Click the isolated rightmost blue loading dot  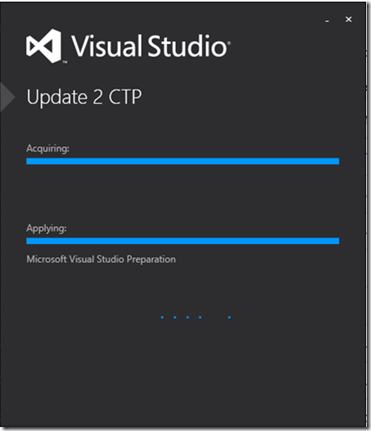click(229, 317)
